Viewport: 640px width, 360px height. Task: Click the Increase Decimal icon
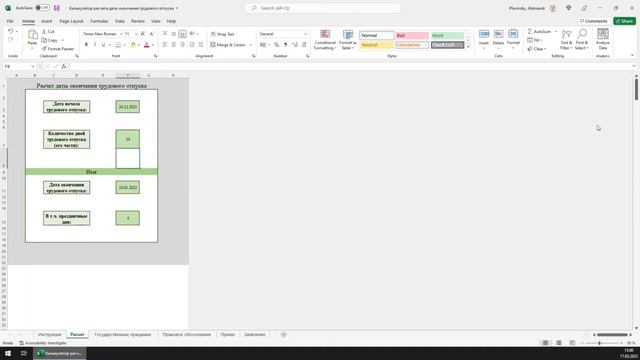295,44
